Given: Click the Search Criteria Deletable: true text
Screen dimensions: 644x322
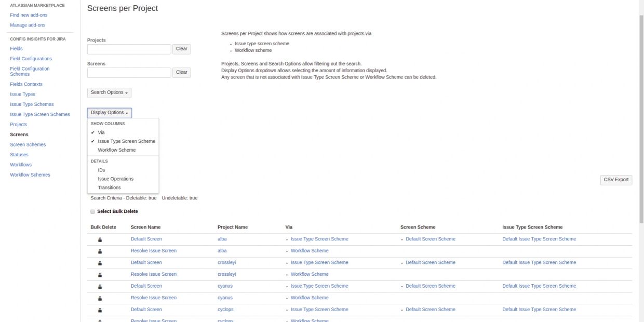Looking at the screenshot, I should [124, 198].
